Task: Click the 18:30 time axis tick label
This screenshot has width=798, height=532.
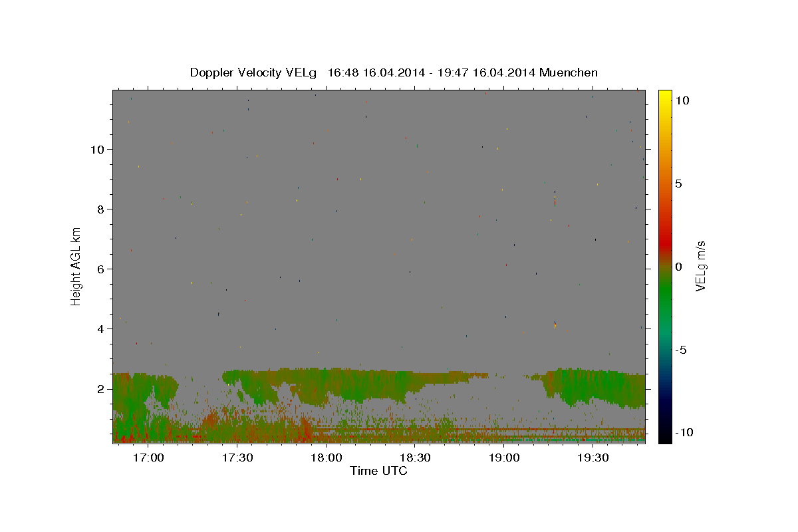Action: pyautogui.click(x=416, y=458)
